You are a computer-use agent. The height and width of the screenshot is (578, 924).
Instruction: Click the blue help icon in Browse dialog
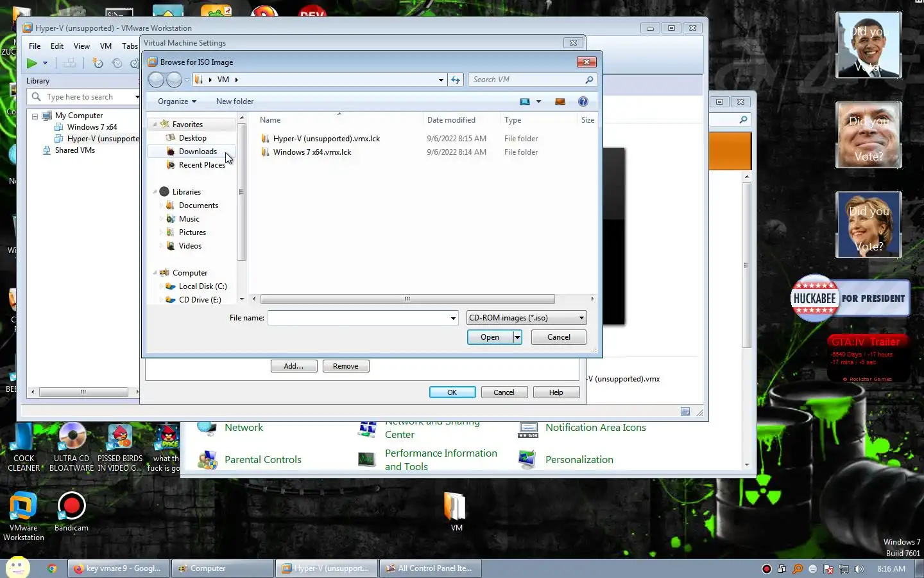click(x=583, y=101)
